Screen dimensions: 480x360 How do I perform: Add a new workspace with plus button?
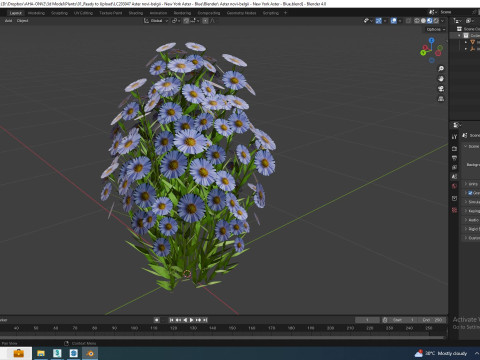(x=285, y=13)
